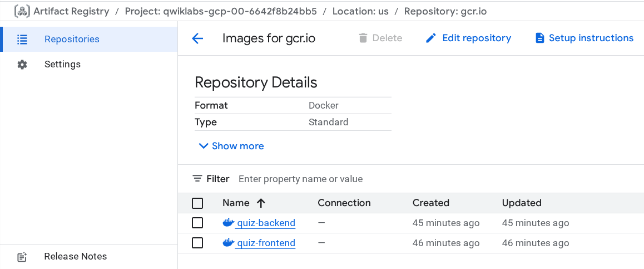The width and height of the screenshot is (644, 269).
Task: Click the Repository: gcr.io breadcrumb
Action: tap(445, 11)
